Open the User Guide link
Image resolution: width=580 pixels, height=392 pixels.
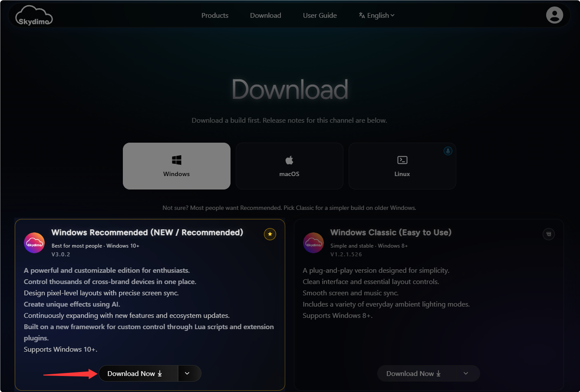[x=320, y=16]
